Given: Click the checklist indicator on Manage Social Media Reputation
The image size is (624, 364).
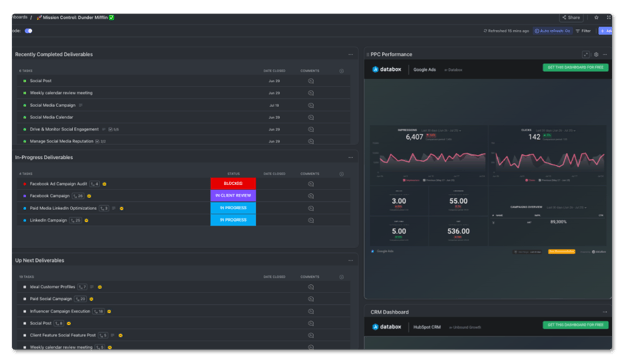Looking at the screenshot, I should coord(100,141).
